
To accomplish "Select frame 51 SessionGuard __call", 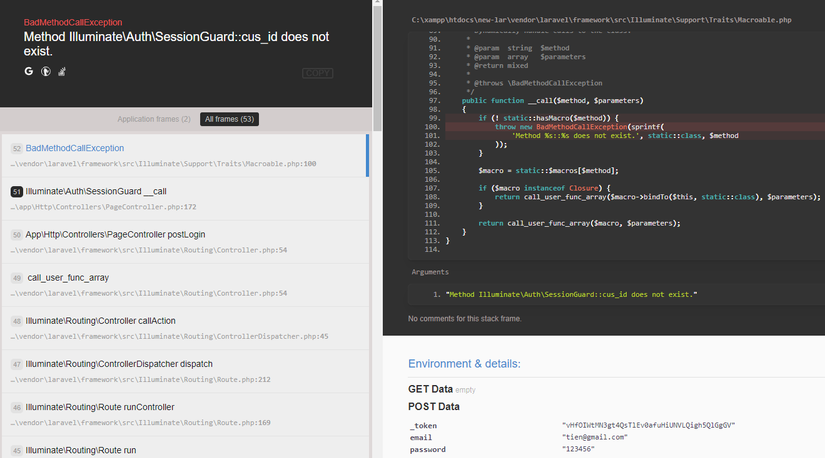I will click(185, 198).
